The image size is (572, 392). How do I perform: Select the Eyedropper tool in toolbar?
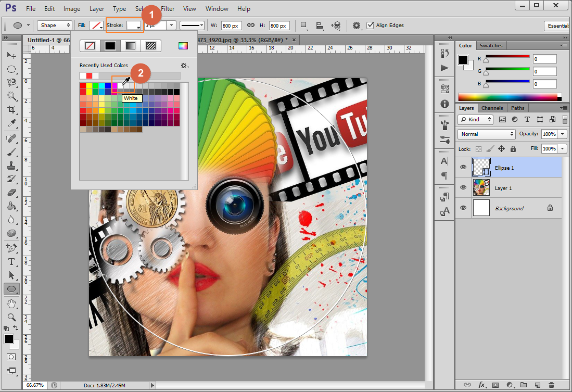11,123
